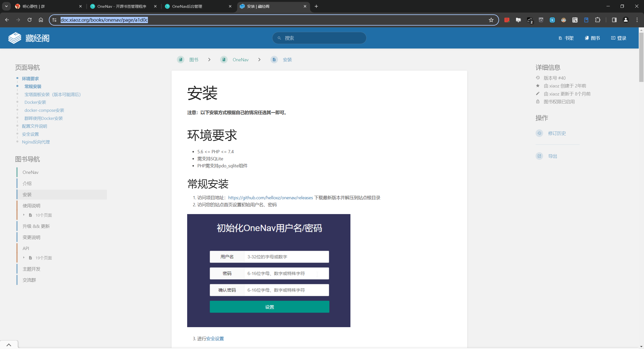Open 升级 && 更新 page
The height and width of the screenshot is (349, 644).
coord(62,226)
